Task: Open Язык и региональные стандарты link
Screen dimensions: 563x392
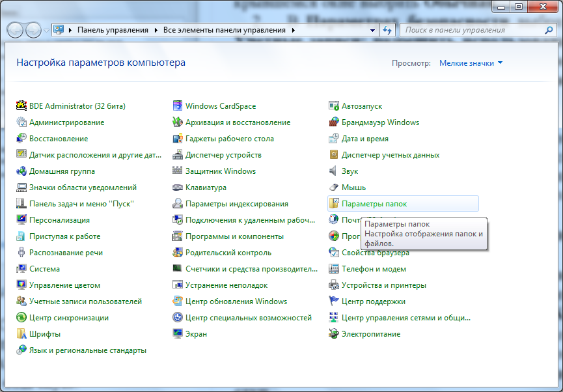Action: point(88,350)
